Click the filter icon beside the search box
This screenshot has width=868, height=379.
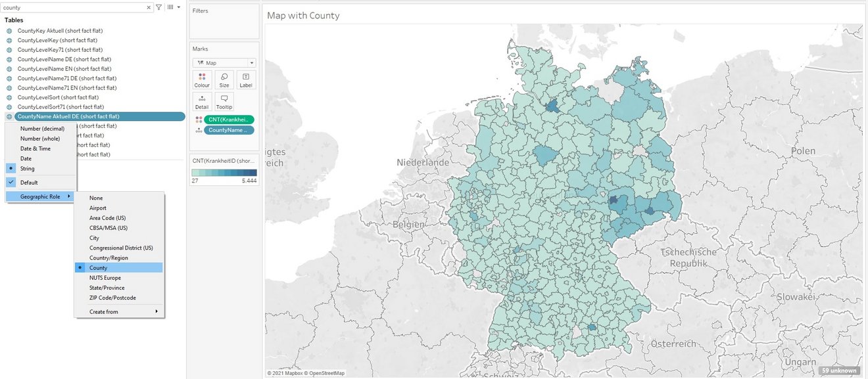158,7
